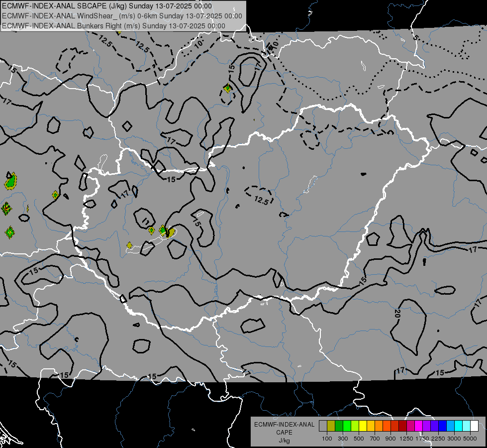
Task: Click the WindShear 0-6km title line
Action: (x=122, y=16)
